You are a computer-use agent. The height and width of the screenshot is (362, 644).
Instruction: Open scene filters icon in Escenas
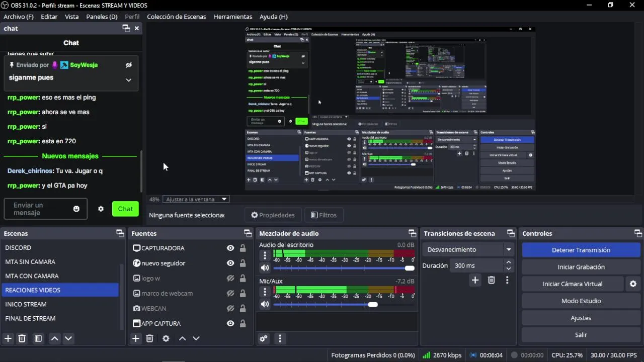(38, 338)
